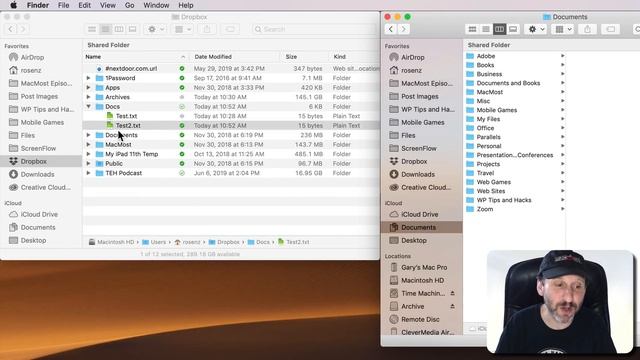The width and height of the screenshot is (640, 360).
Task: Eject the Archive drive
Action: [x=452, y=307]
